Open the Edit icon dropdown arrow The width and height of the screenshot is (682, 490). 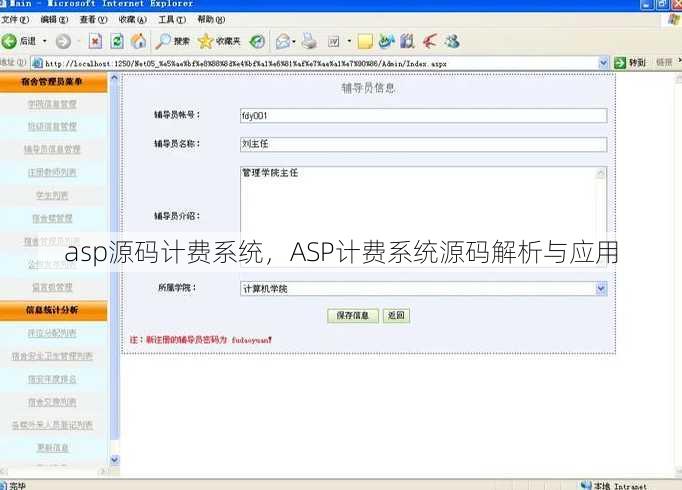(349, 41)
